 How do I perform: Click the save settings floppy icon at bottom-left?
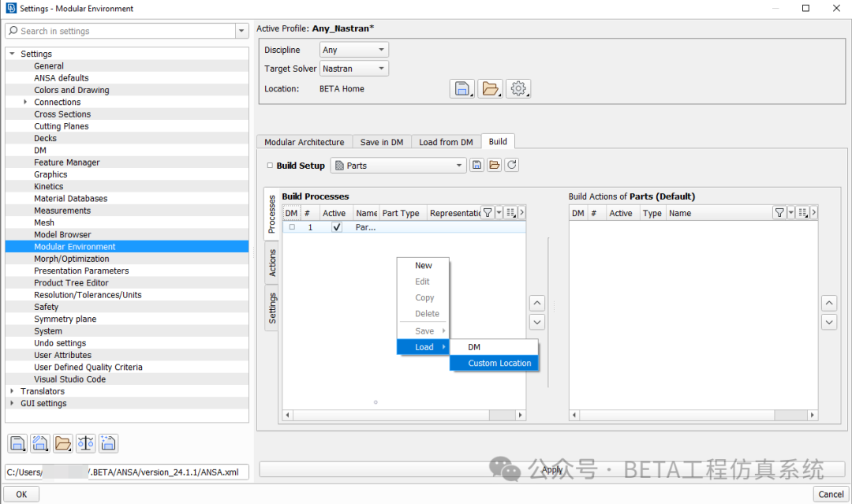click(17, 444)
